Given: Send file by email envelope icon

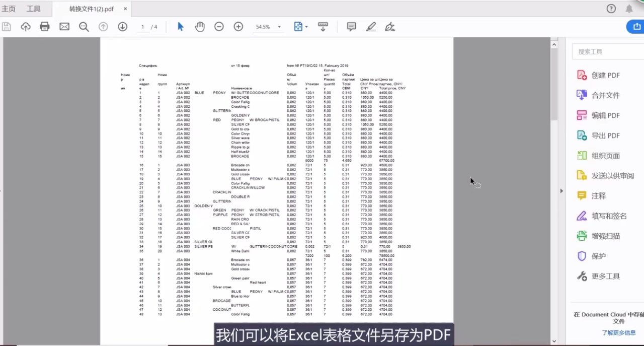Looking at the screenshot, I should [64, 27].
